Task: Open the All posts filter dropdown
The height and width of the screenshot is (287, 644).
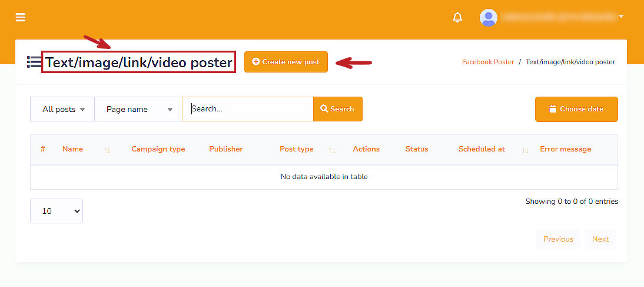Action: point(63,109)
